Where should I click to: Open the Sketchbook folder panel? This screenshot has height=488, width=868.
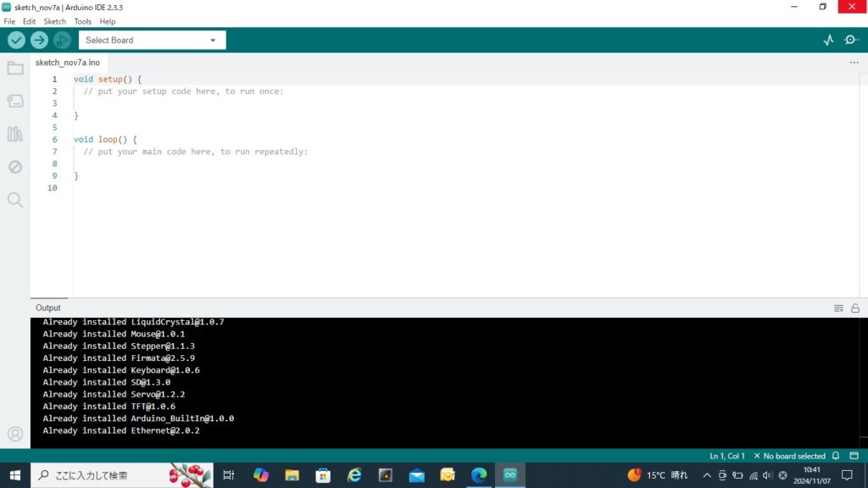pyautogui.click(x=15, y=68)
